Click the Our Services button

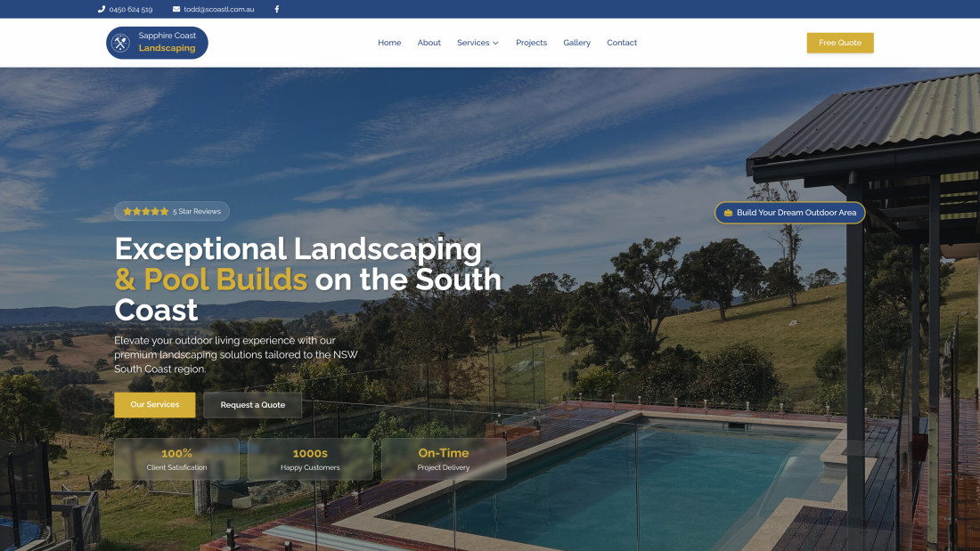pyautogui.click(x=154, y=405)
